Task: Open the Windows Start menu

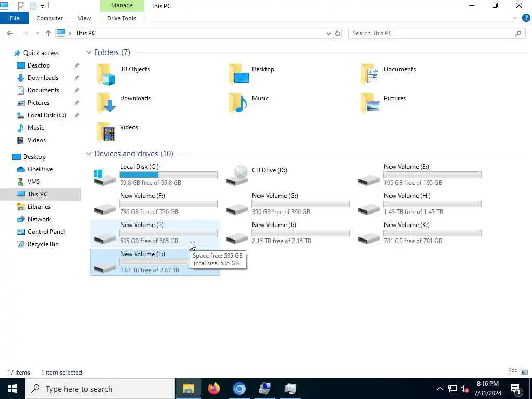Action: pos(12,389)
